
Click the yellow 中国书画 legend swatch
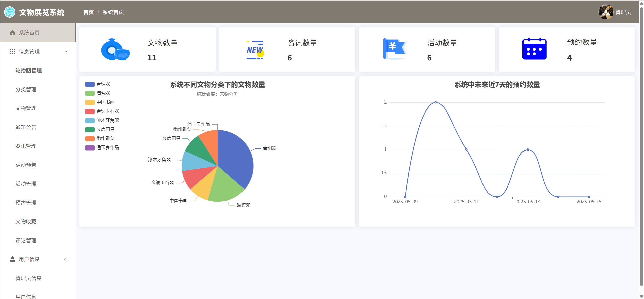pyautogui.click(x=90, y=102)
